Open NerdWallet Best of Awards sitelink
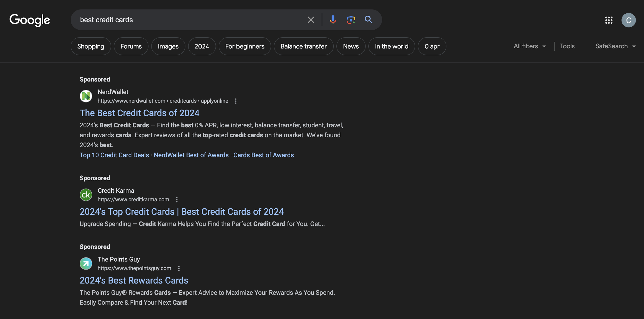 pyautogui.click(x=191, y=155)
